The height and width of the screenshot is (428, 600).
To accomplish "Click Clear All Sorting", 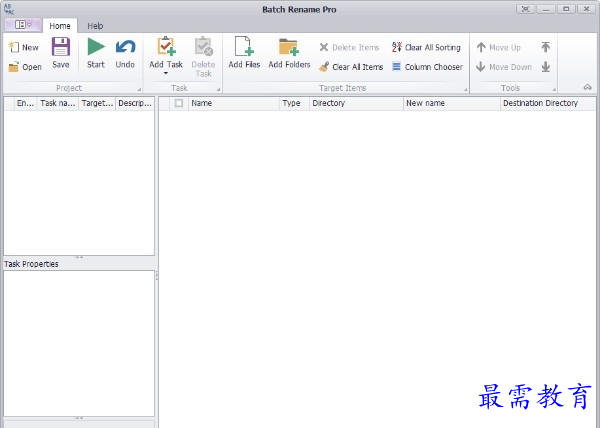I will [x=426, y=47].
